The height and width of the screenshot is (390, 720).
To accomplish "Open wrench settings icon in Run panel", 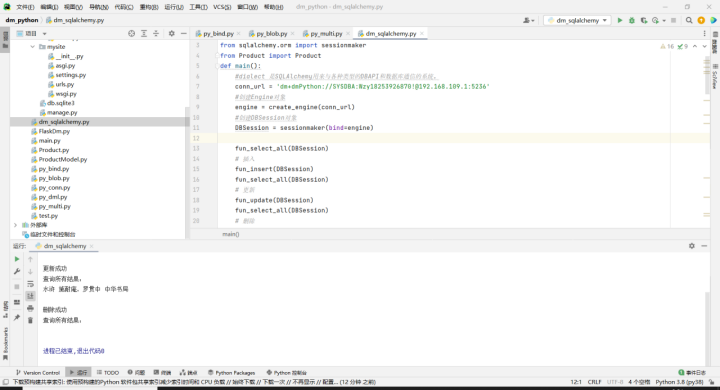I will [x=17, y=271].
